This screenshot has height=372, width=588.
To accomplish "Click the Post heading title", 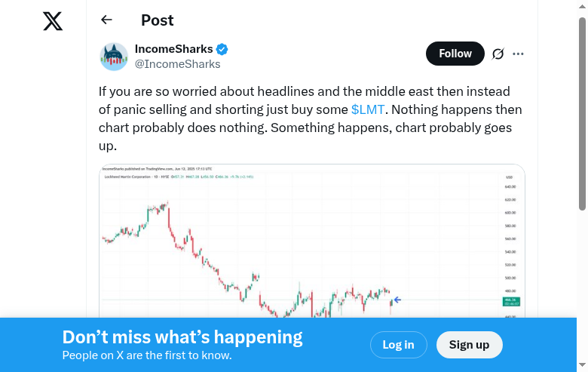I will click(157, 20).
